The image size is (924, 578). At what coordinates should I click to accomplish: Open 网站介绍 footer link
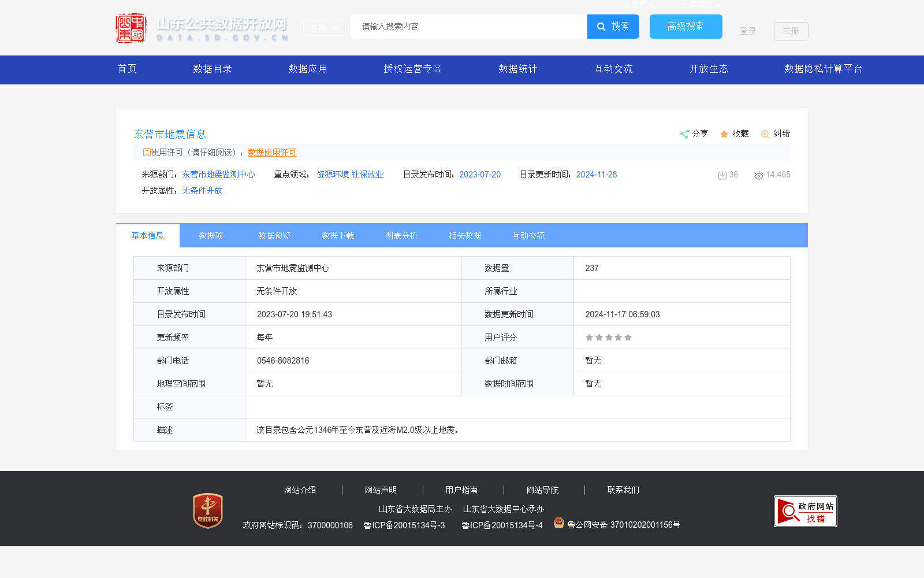300,490
